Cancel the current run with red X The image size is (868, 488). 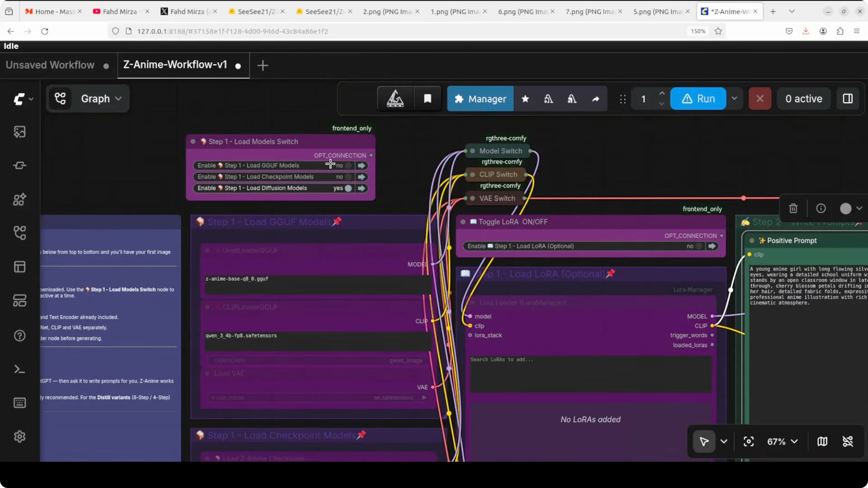759,99
